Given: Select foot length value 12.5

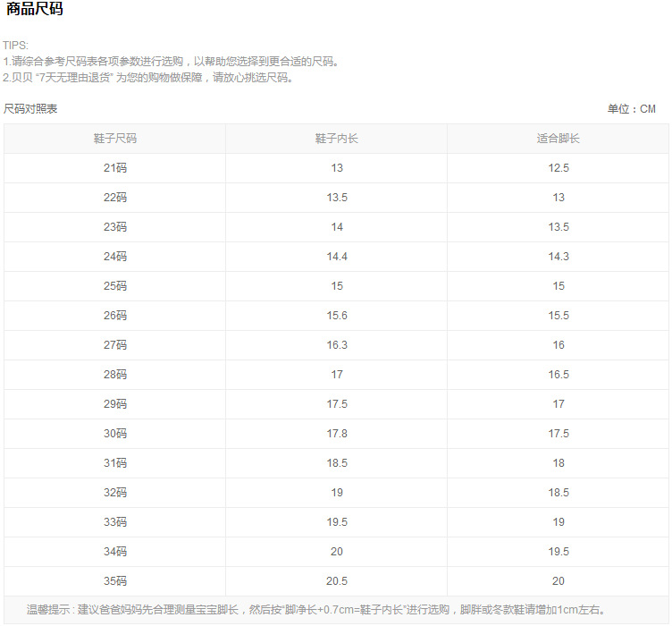Looking at the screenshot, I should (559, 167).
